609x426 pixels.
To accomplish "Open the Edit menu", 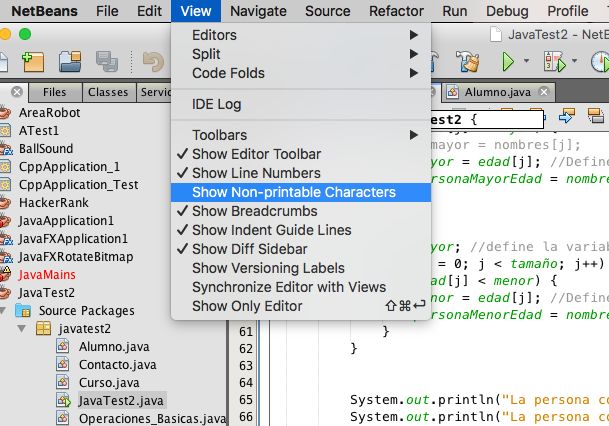I will (x=149, y=11).
